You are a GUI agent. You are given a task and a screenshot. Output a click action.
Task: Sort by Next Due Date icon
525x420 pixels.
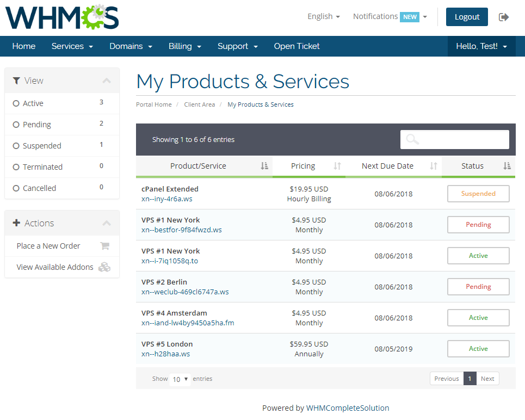(434, 166)
